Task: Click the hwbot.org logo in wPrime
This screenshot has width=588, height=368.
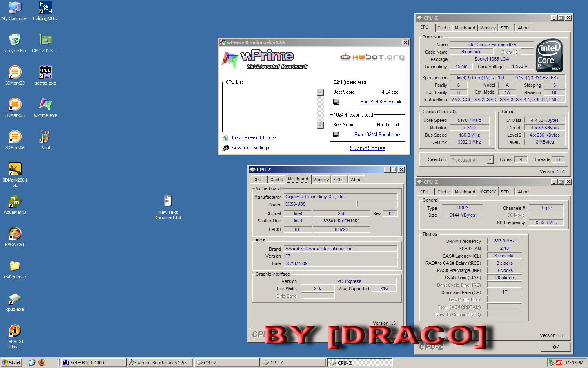Action: tap(372, 57)
